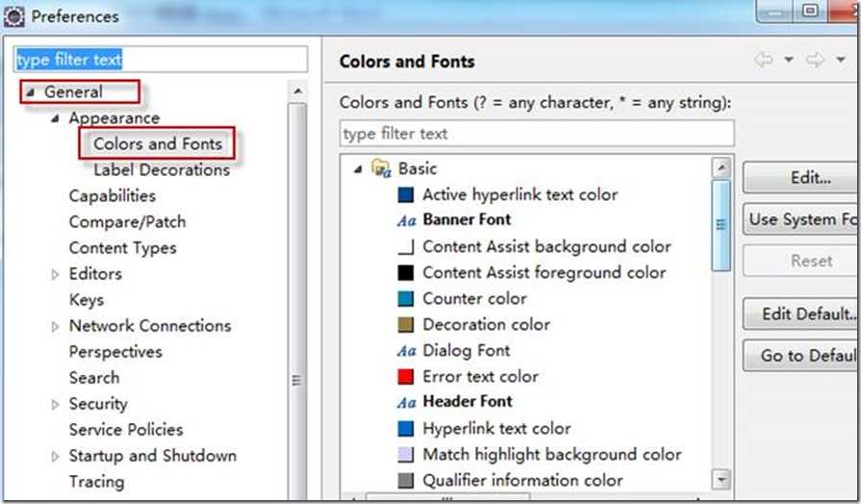
Task: Select the Header Font entry text
Action: tap(468, 402)
